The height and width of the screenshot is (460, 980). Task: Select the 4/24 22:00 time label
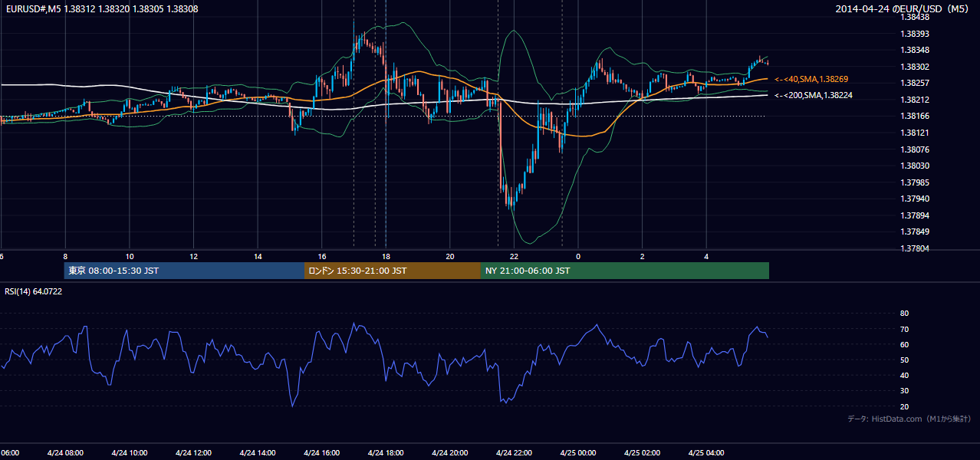(x=514, y=453)
